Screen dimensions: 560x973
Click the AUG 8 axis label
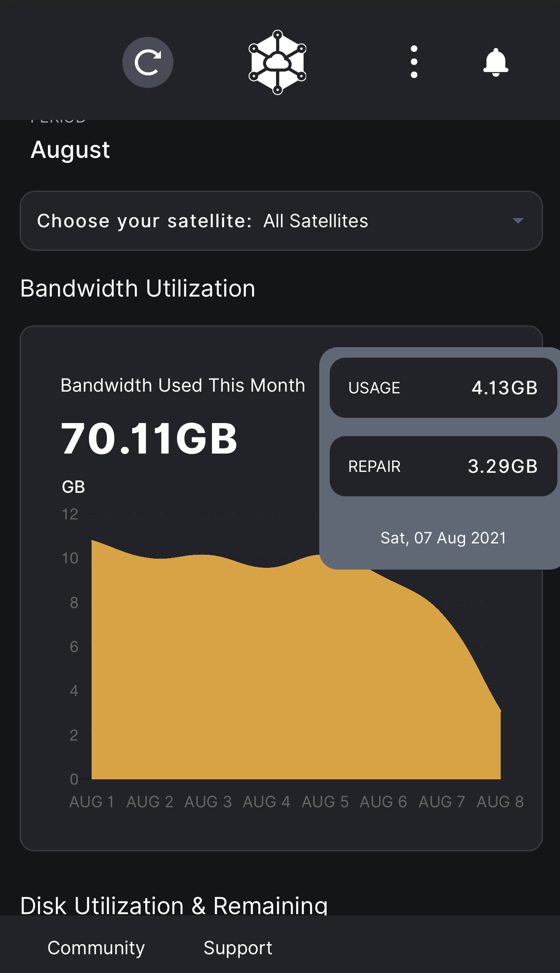click(500, 802)
